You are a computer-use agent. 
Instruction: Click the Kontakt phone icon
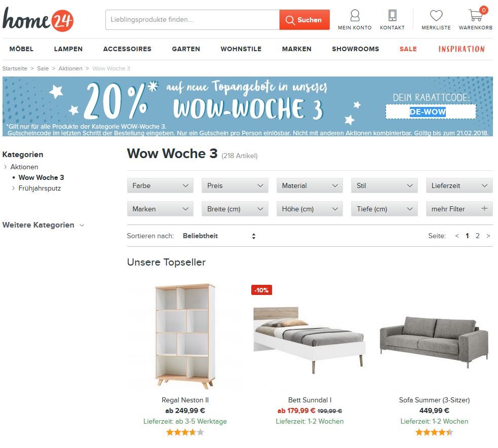click(392, 15)
